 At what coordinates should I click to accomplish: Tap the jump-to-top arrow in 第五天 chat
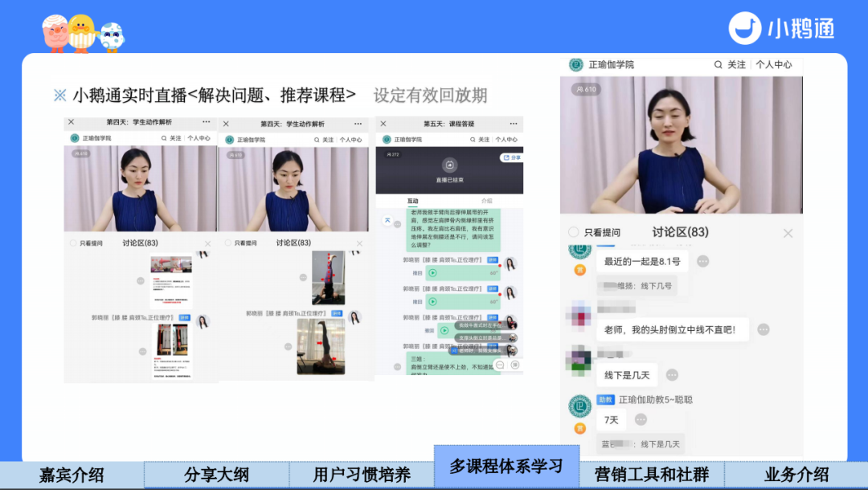[387, 221]
